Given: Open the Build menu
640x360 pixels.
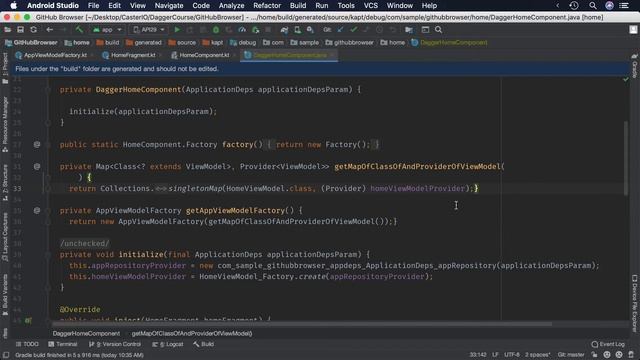Looking at the screenshot, I should coord(298,6).
